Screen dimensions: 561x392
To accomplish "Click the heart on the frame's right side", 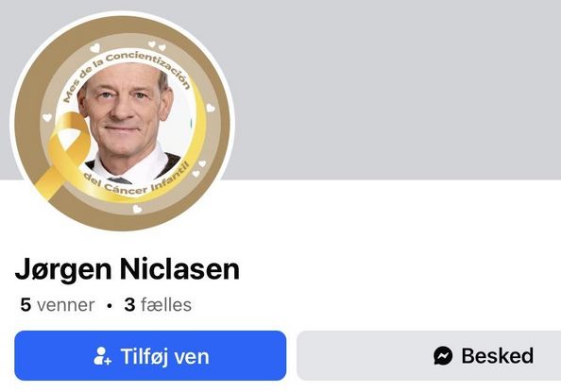I will point(211,108).
